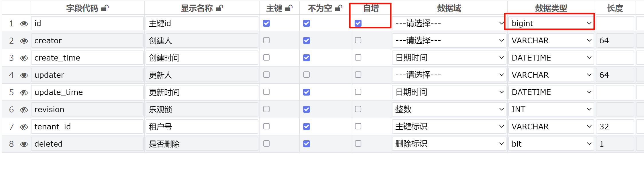644x173 pixels.
Task: Click eye icon for deleted row
Action: (24, 144)
